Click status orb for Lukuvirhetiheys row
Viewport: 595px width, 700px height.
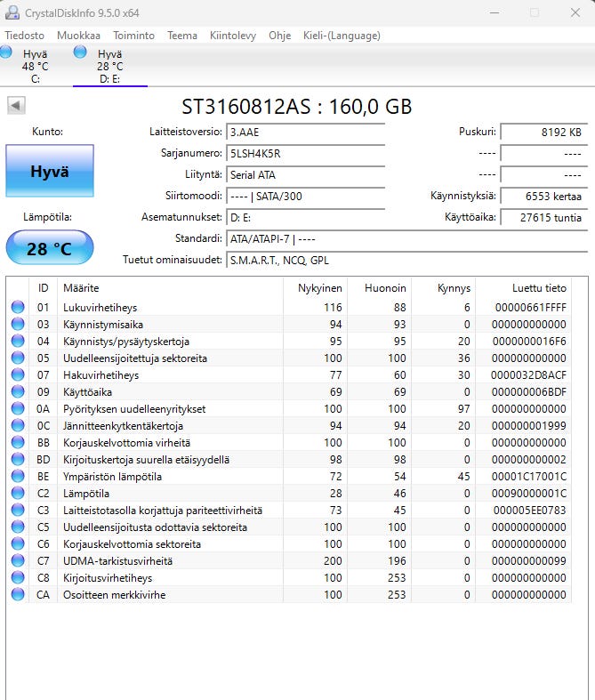click(x=18, y=308)
